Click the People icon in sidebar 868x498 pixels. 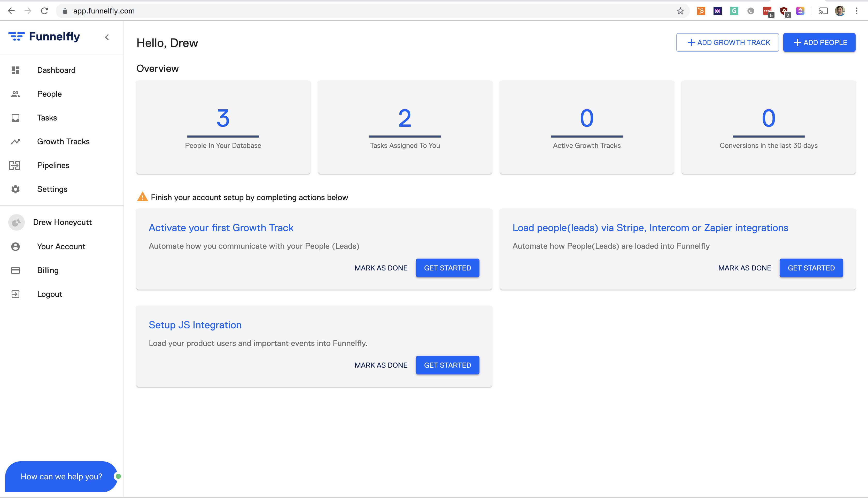pos(16,94)
